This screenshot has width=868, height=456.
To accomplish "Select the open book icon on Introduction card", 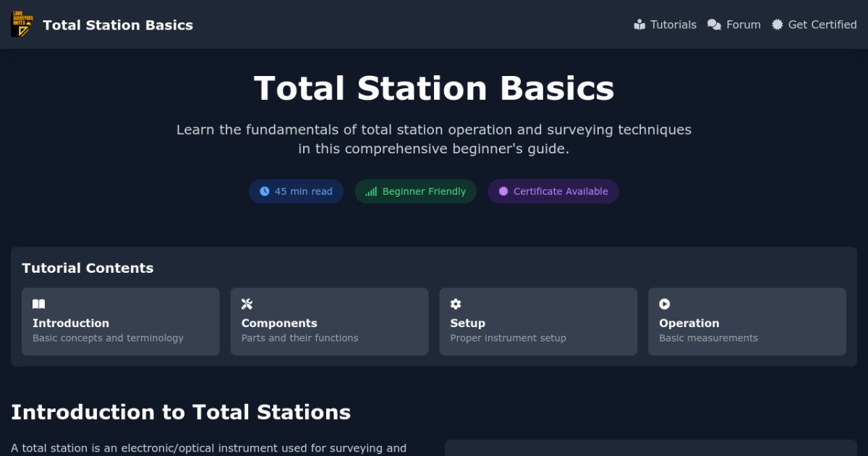I will coord(38,304).
